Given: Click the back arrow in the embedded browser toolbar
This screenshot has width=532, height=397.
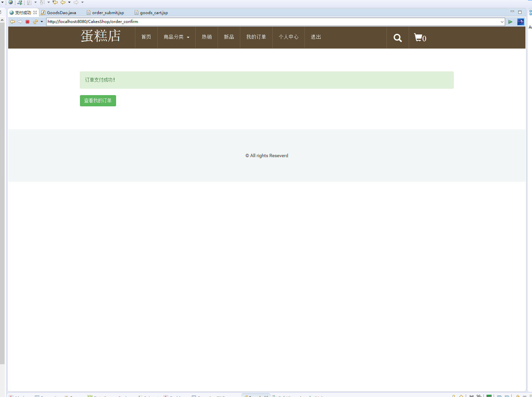Looking at the screenshot, I should click(x=12, y=22).
